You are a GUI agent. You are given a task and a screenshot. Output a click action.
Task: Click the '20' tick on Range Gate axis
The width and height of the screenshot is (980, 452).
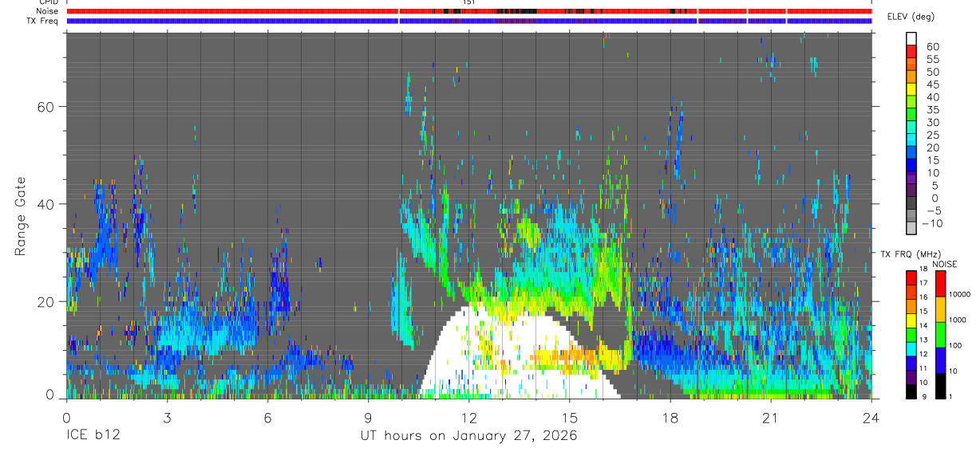click(x=46, y=301)
